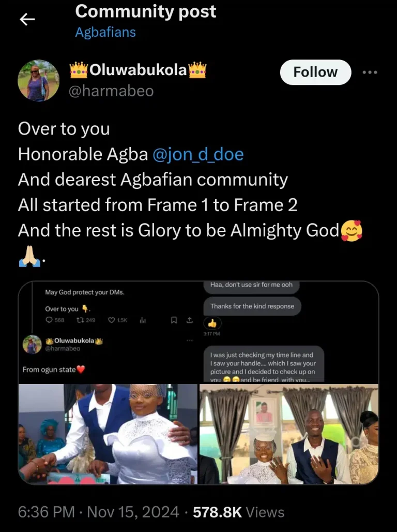Go back using the arrow icon
The height and width of the screenshot is (532, 397).
pos(27,20)
